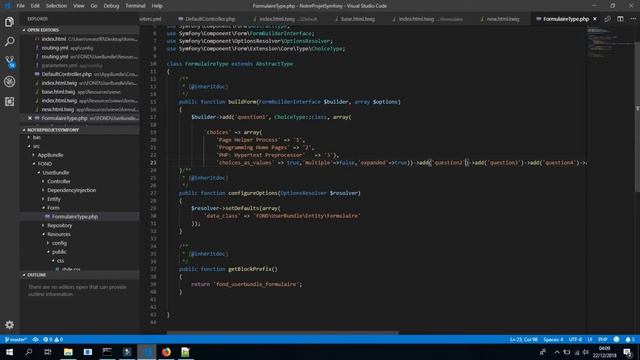Change the UTF-8 encoding setting
This screenshot has width=640, height=360.
[575, 340]
